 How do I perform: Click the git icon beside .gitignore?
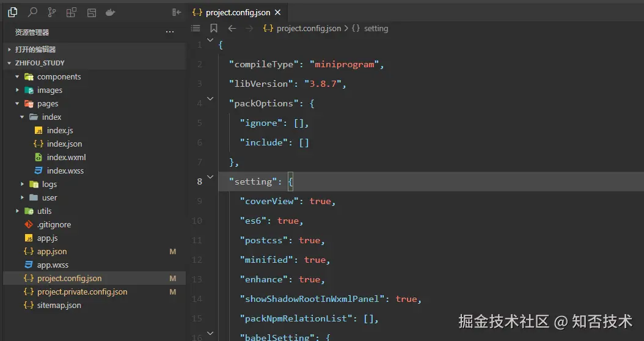(29, 224)
